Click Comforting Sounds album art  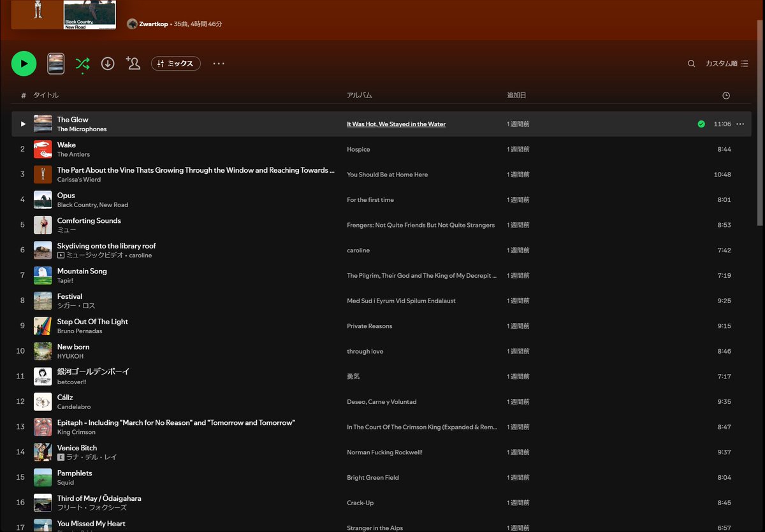(x=43, y=225)
